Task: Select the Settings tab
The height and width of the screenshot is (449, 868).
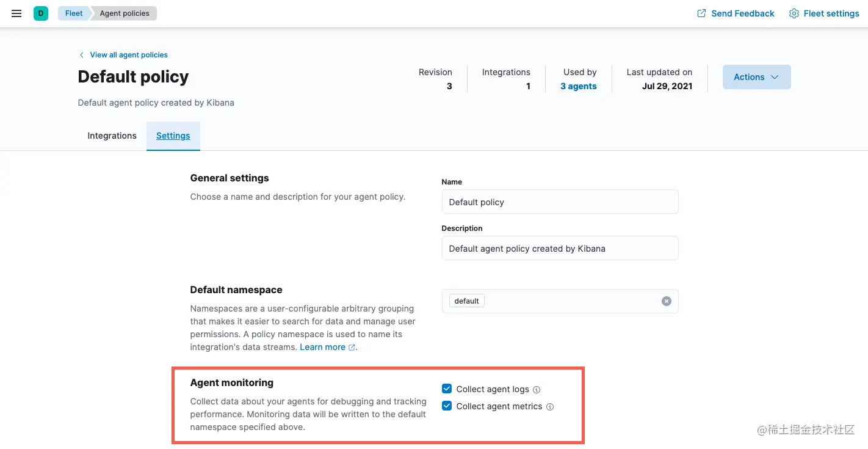Action: tap(173, 136)
